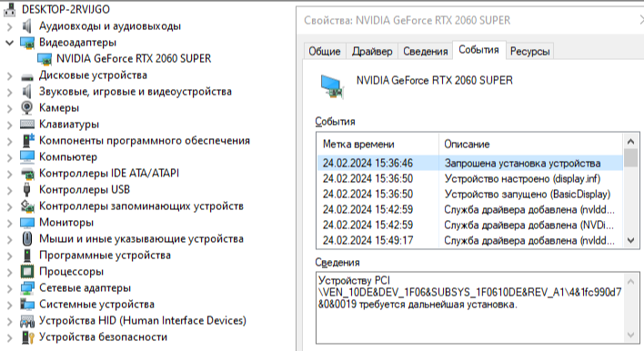Open the Сведения tab
This screenshot has width=644, height=351.
(x=425, y=51)
